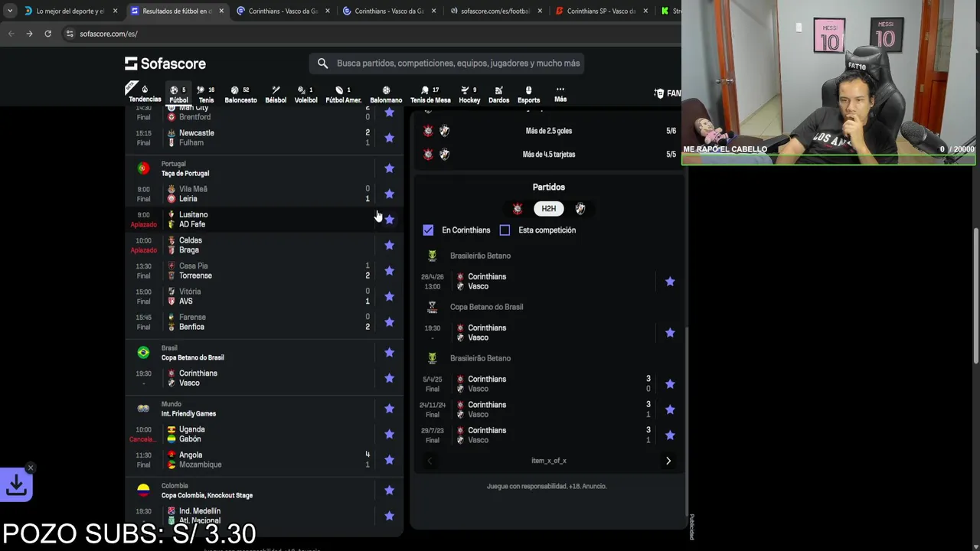Image resolution: width=980 pixels, height=551 pixels.
Task: Toggle favorite star for Taça de Portugal
Action: tap(389, 168)
